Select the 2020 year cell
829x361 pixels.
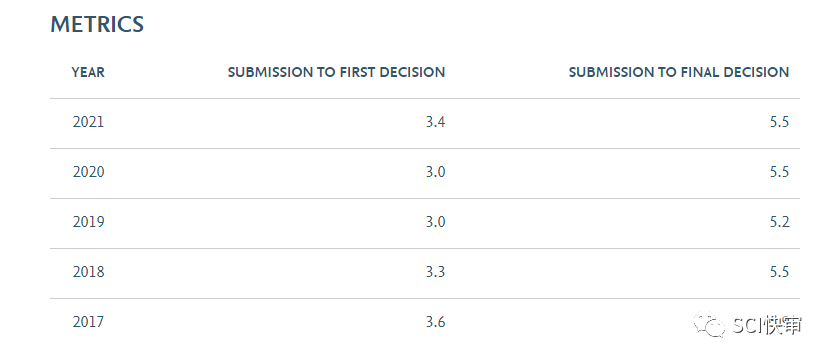(x=88, y=172)
